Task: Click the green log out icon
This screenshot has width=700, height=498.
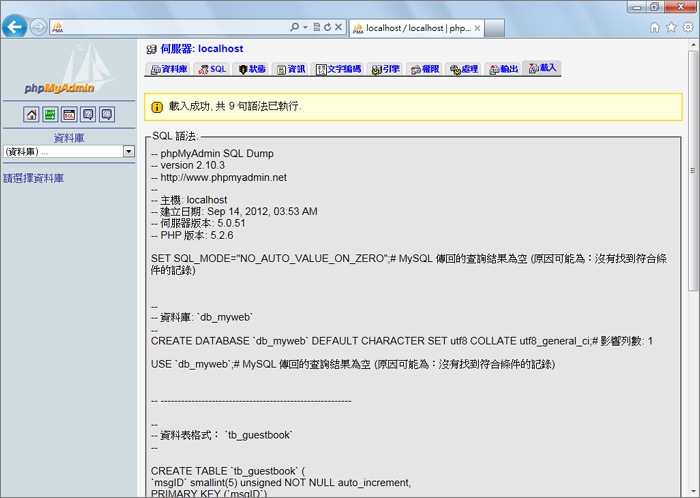Action: coord(50,115)
